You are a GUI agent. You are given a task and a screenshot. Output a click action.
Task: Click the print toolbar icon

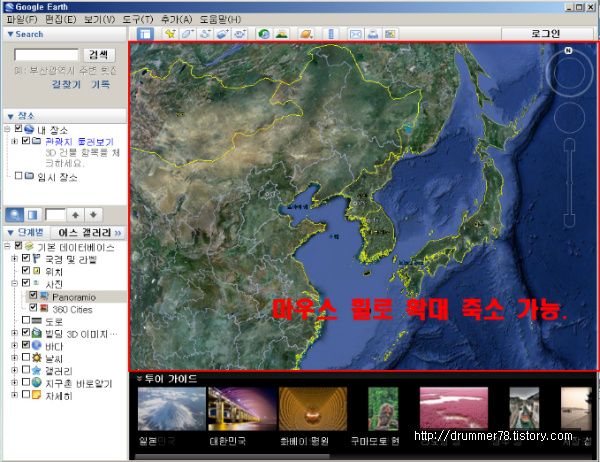373,34
